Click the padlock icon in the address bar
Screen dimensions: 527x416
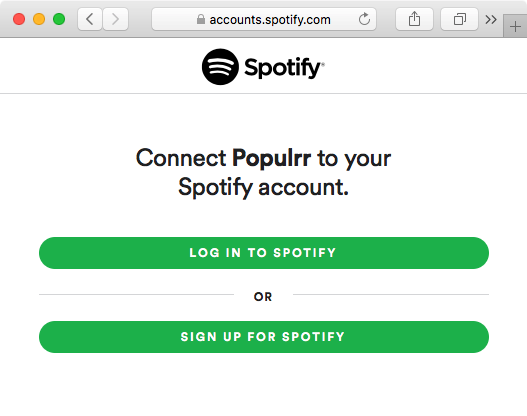[x=201, y=19]
